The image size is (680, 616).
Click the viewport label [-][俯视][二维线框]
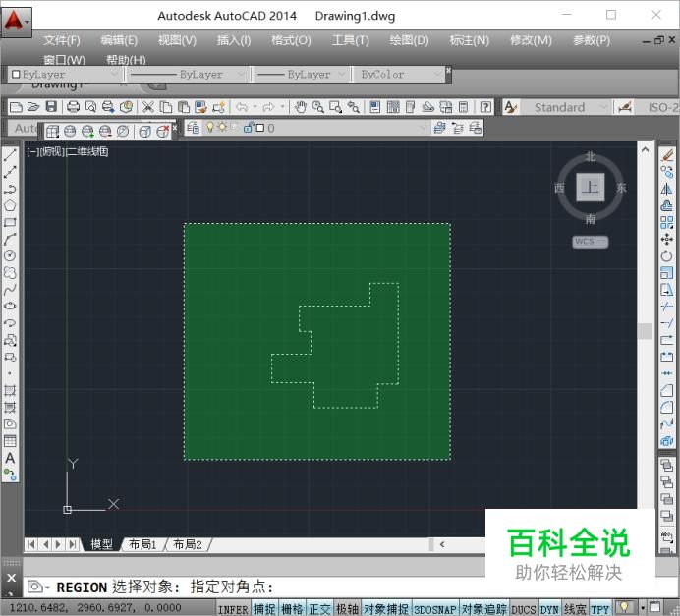pos(68,151)
